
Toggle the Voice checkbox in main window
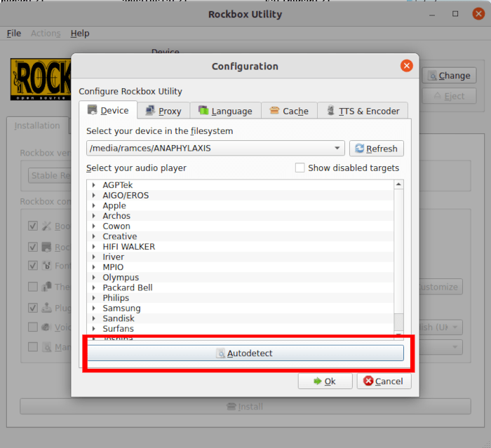[33, 327]
